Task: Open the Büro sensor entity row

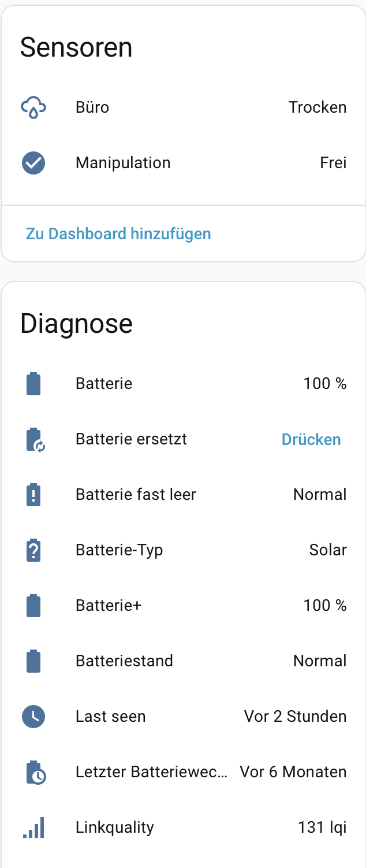Action: 184,107
